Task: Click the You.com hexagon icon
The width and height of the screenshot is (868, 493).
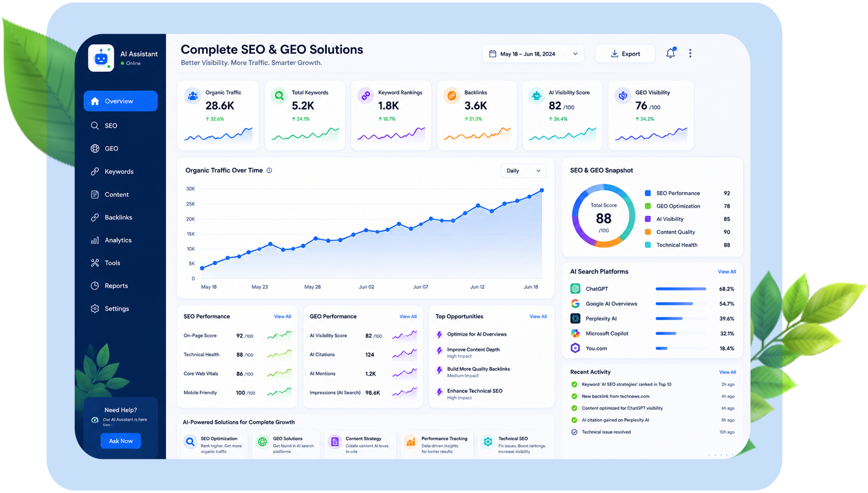Action: point(575,348)
